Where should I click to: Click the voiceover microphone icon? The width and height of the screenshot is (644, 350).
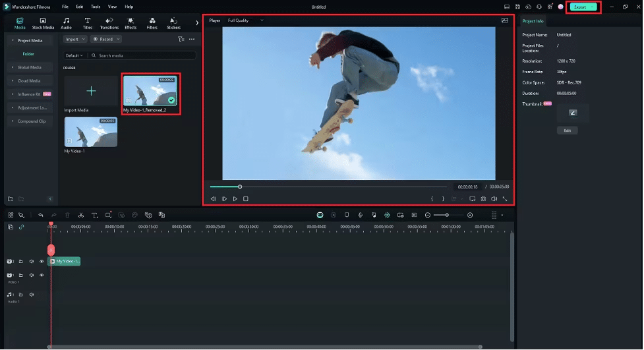(360, 216)
